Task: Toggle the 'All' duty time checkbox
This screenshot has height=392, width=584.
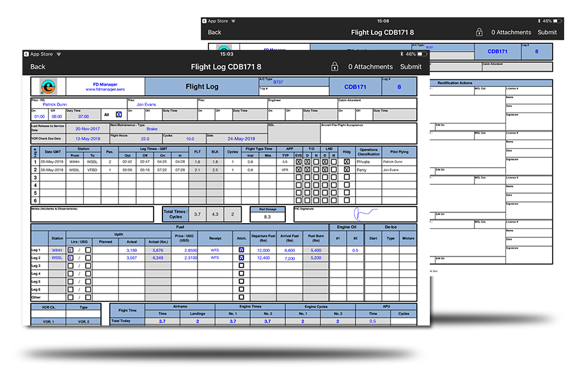Action: [x=119, y=114]
